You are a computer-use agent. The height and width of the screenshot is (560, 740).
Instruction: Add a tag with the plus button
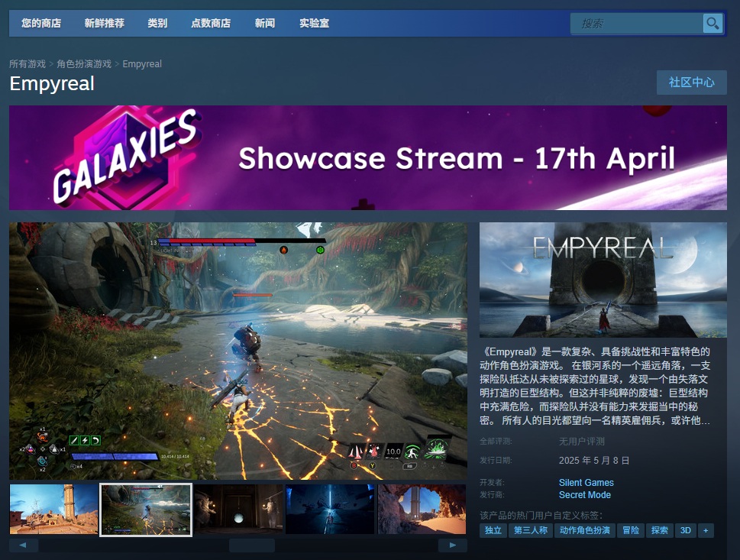point(706,530)
